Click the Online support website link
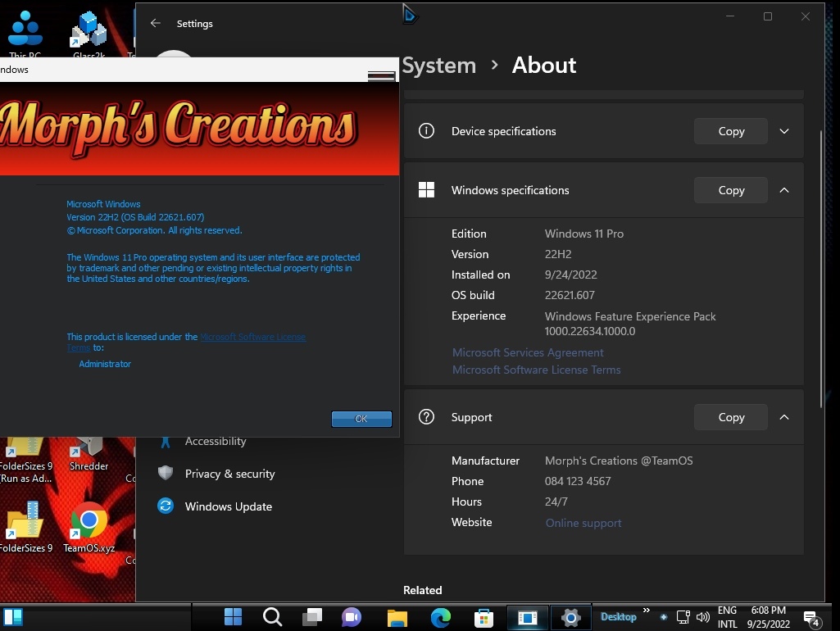 [583, 523]
